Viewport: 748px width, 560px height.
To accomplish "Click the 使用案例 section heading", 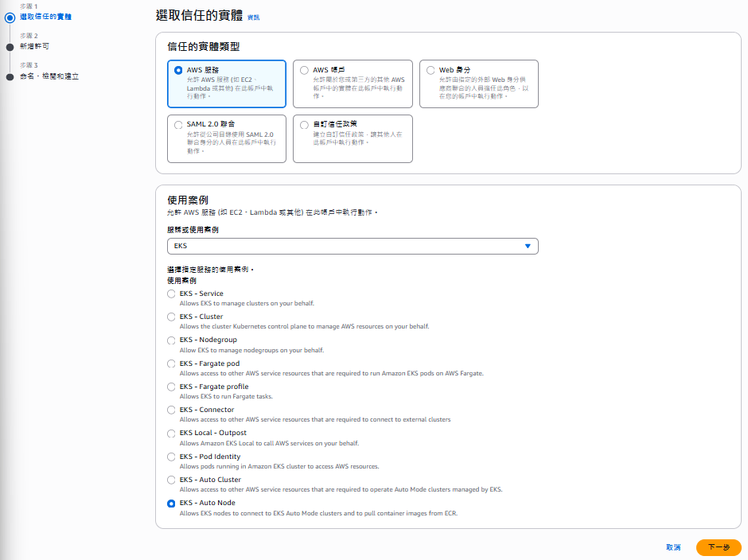I will point(188,200).
